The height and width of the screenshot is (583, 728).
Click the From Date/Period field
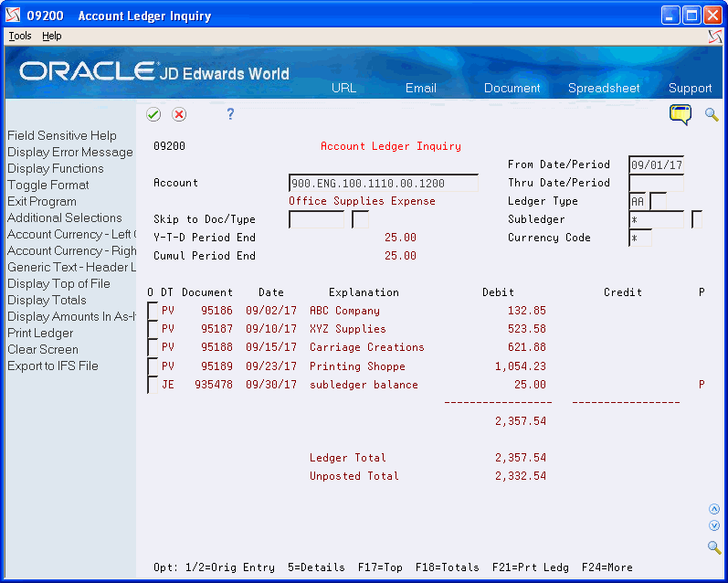point(656,164)
